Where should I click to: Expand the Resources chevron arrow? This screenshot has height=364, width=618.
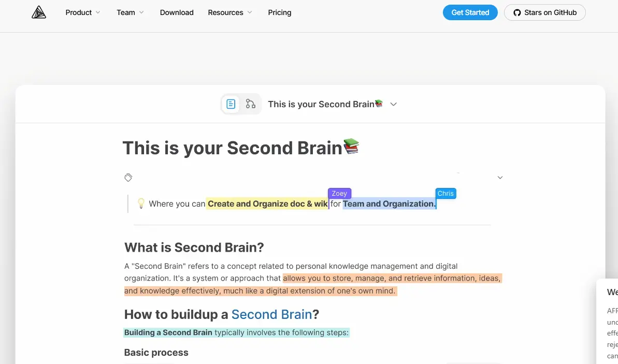[x=250, y=12]
